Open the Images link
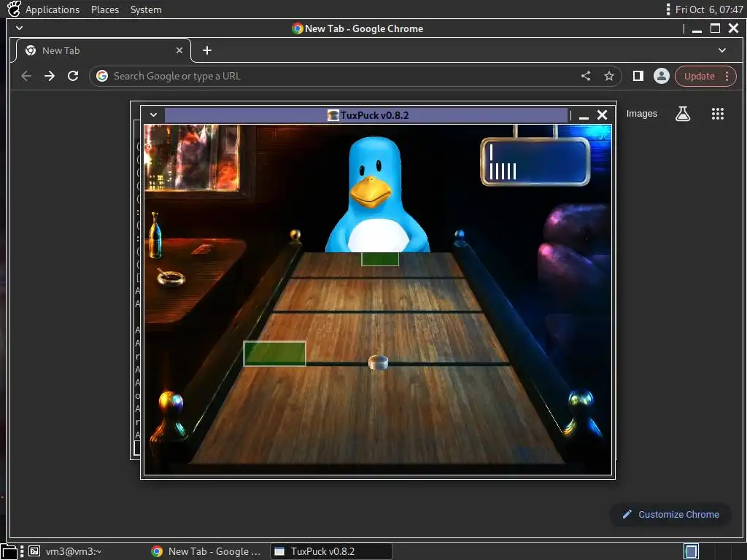This screenshot has height=560, width=747. (x=642, y=114)
